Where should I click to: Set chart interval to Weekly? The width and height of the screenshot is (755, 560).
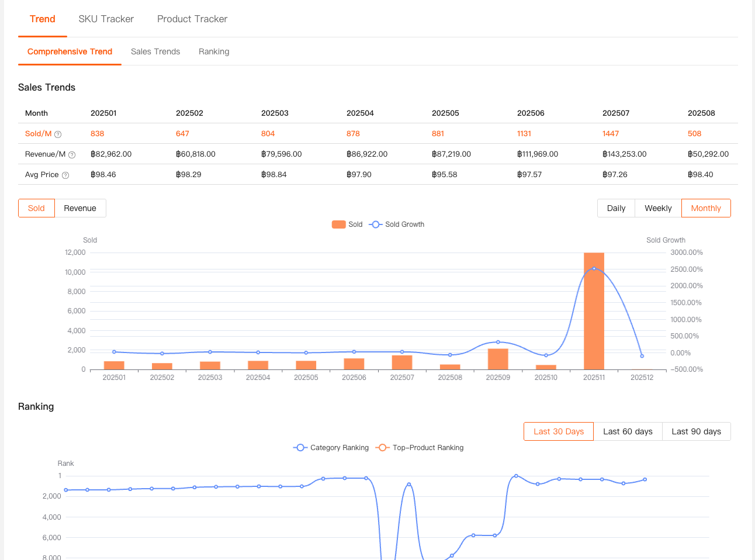(658, 208)
